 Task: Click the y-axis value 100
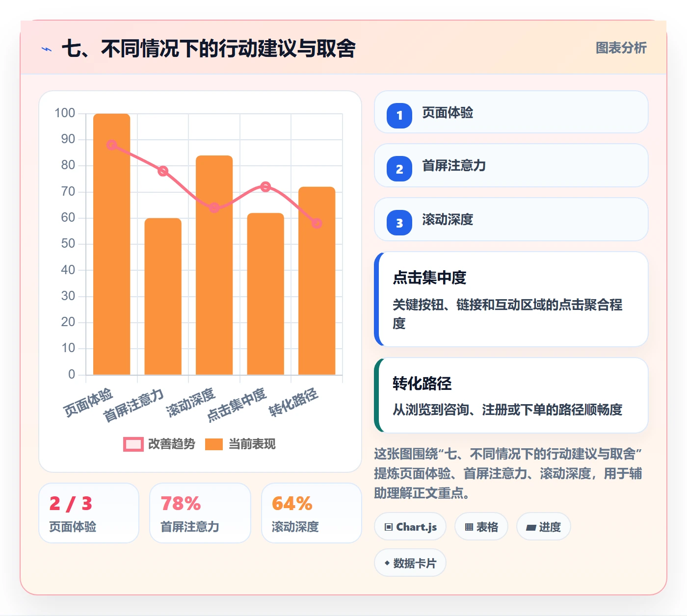(x=65, y=113)
